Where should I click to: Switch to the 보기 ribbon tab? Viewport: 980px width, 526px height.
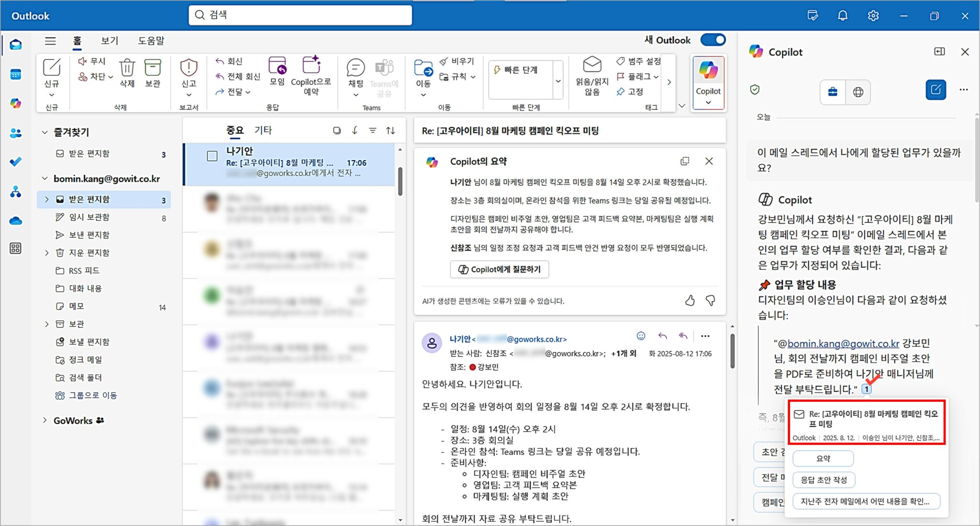point(110,41)
